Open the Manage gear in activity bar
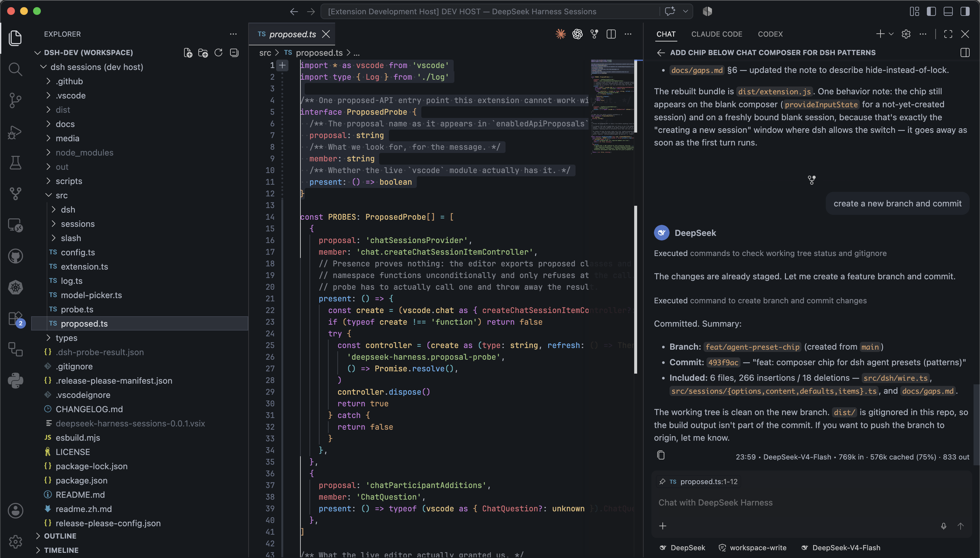980x558 pixels. [x=15, y=541]
